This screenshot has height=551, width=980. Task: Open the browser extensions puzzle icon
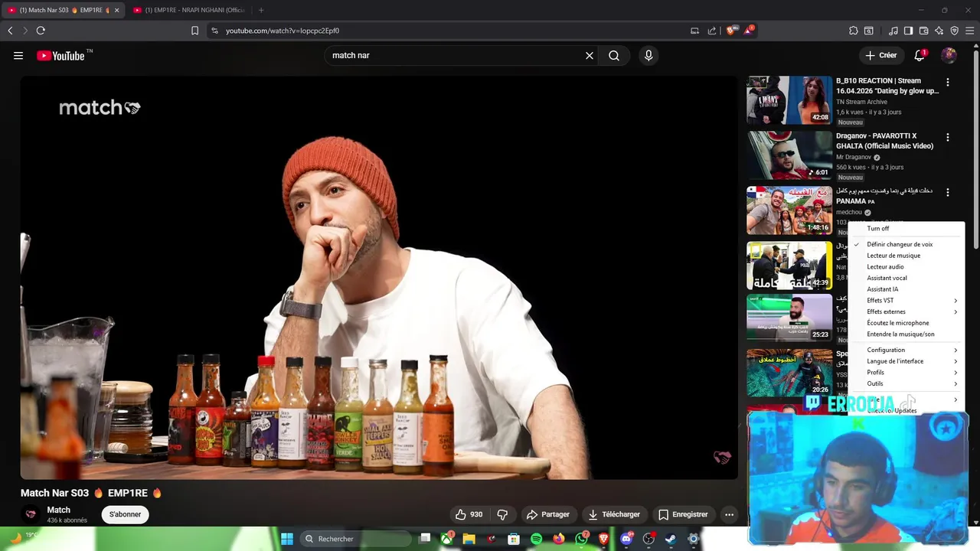coord(854,31)
